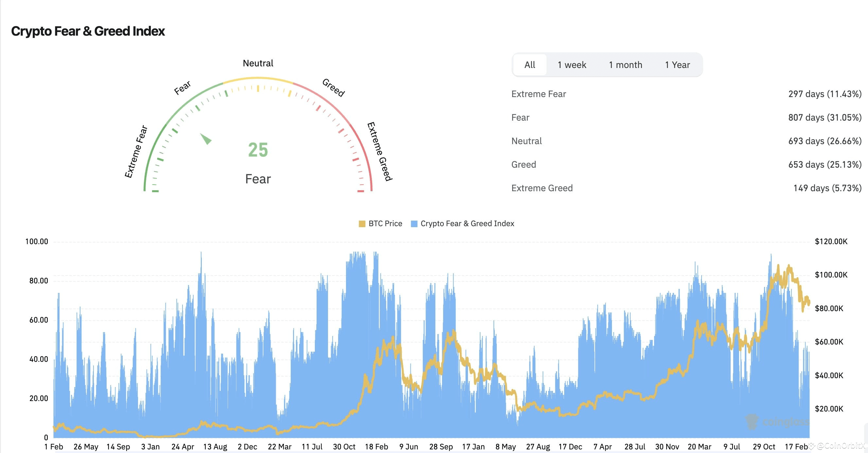Click the 17 Dec date axis label
The width and height of the screenshot is (868, 453).
(x=570, y=447)
